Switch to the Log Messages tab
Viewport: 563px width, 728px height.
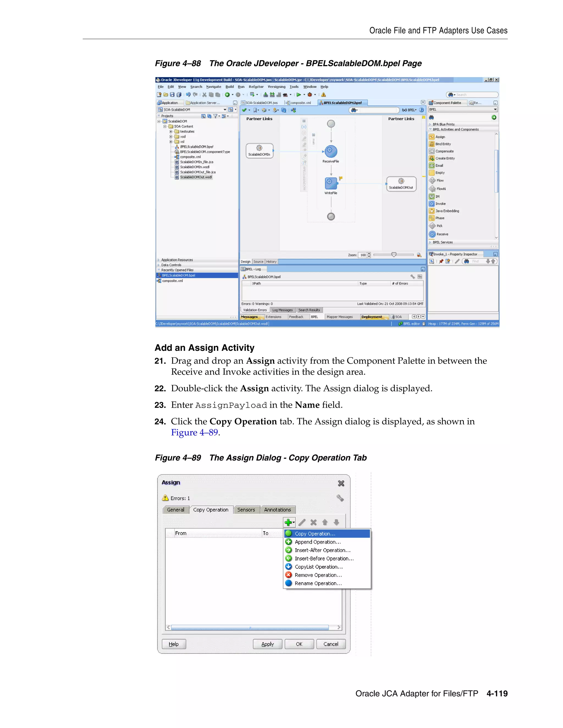pos(282,310)
